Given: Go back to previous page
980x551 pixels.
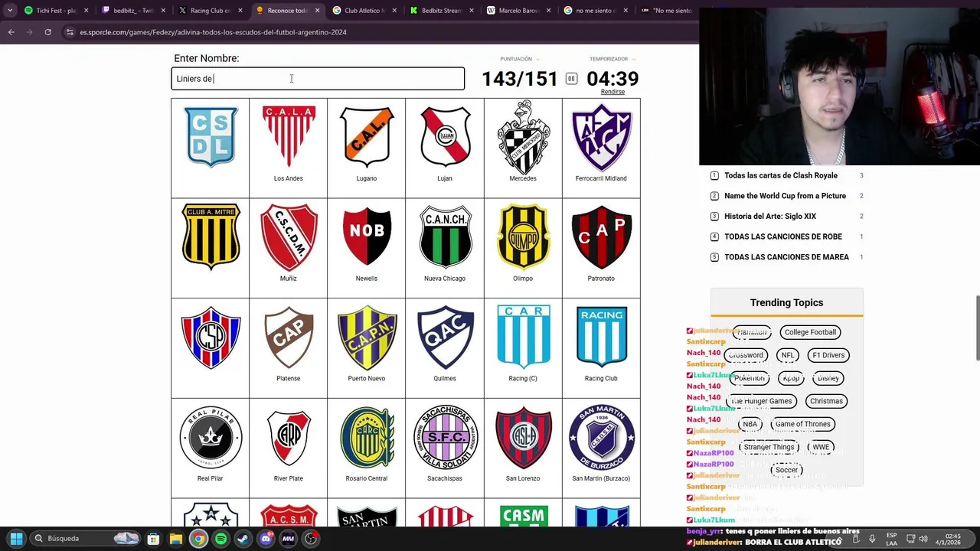Looking at the screenshot, I should click(11, 32).
